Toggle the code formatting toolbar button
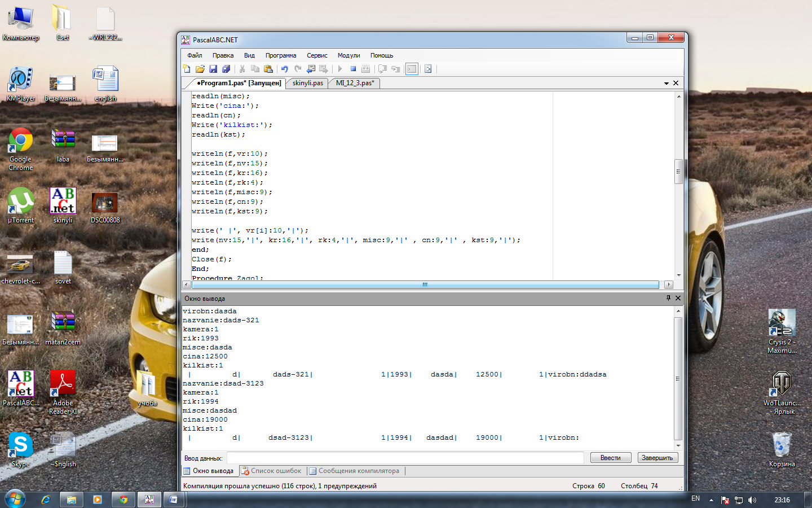 [x=428, y=69]
